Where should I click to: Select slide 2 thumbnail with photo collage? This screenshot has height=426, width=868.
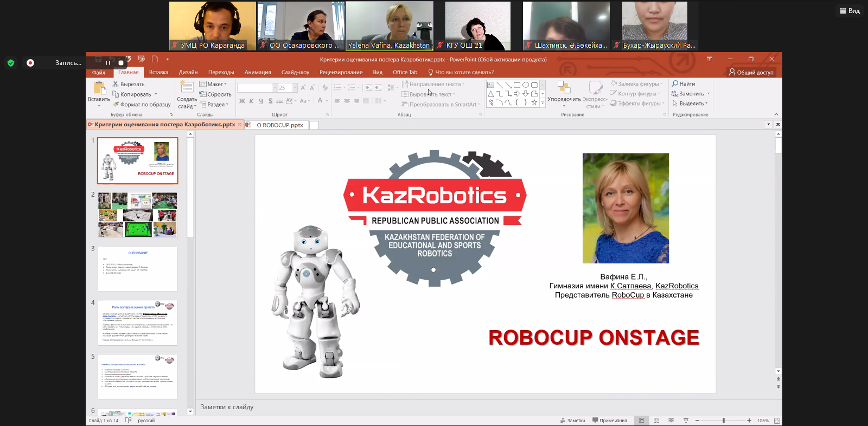137,215
